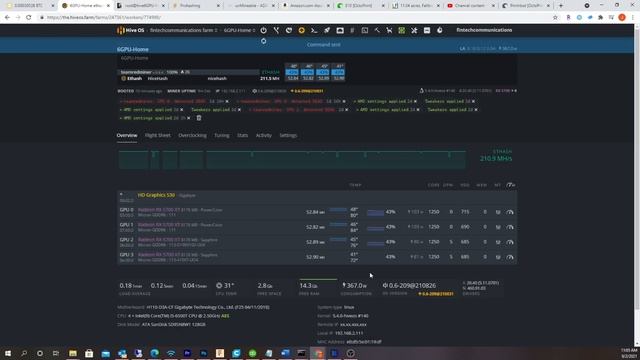Click the 367.0 w consumption value
This screenshot has height=360, width=640.
[354, 286]
